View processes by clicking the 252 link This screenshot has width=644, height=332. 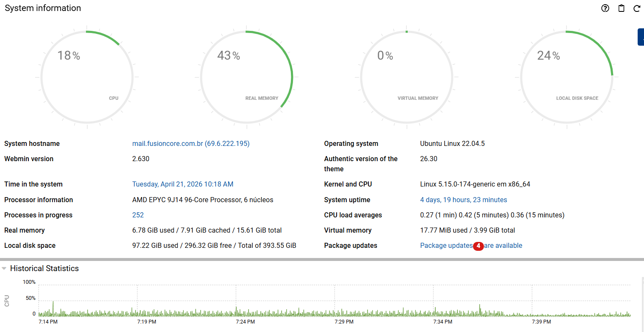(138, 215)
